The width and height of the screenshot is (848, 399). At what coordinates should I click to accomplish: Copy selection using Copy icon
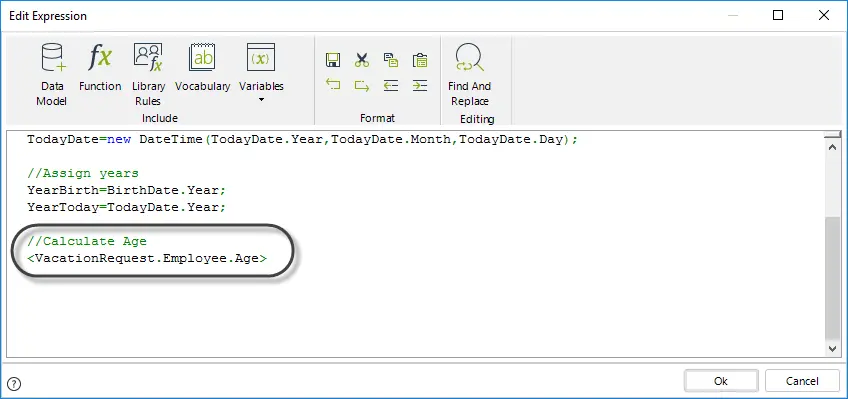[x=390, y=60]
